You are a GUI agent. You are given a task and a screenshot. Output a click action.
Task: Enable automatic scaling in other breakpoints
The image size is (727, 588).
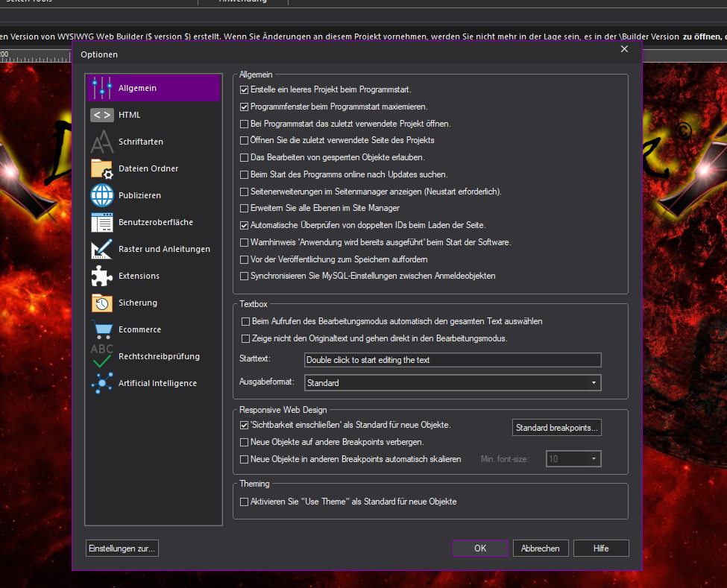[244, 460]
